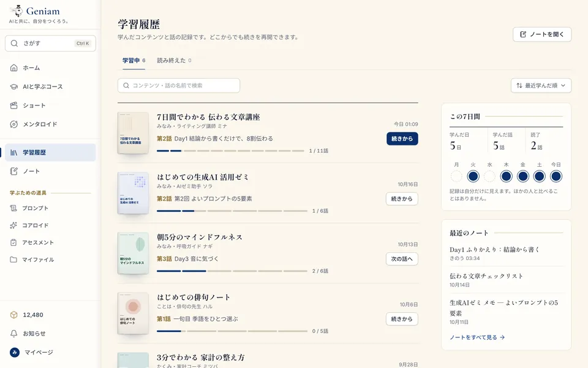Open ホーム in the sidebar
The image size is (588, 368).
pos(50,67)
